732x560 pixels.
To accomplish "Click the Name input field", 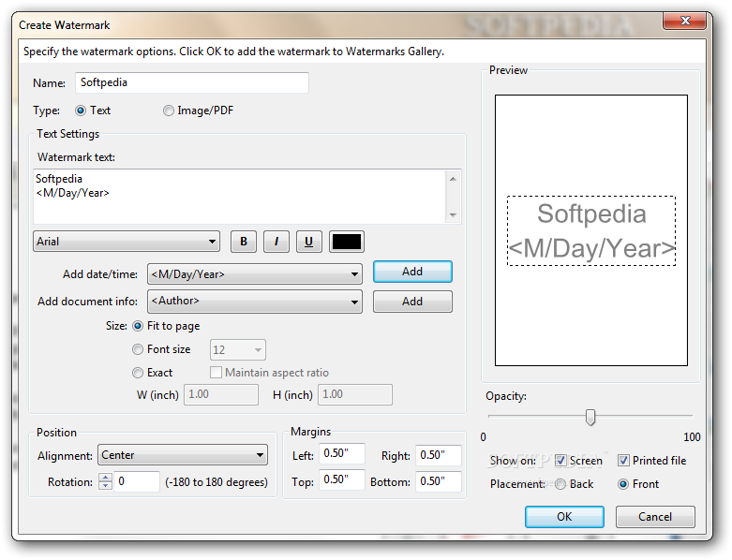I will point(192,82).
